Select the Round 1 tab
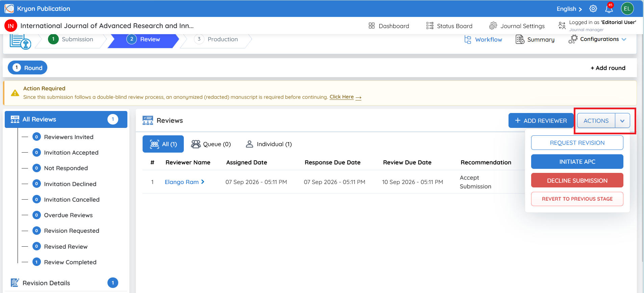Image resolution: width=644 pixels, height=293 pixels. [27, 68]
